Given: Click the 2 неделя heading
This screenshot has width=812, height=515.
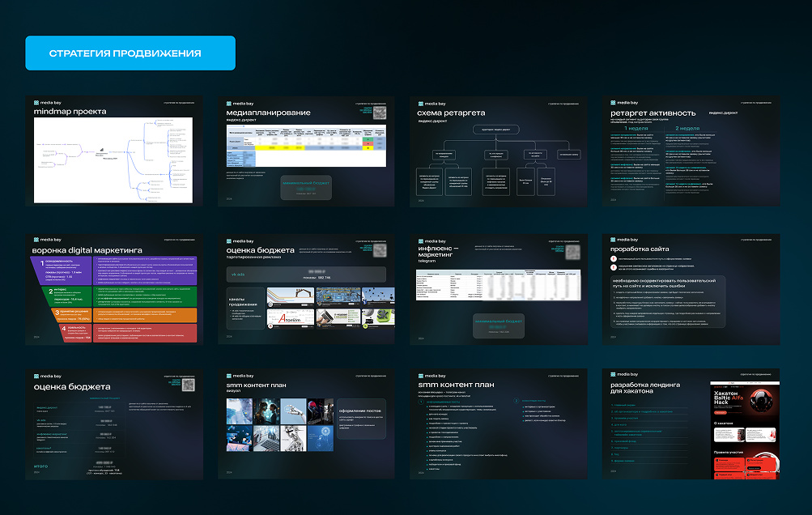Looking at the screenshot, I should click(x=687, y=128).
